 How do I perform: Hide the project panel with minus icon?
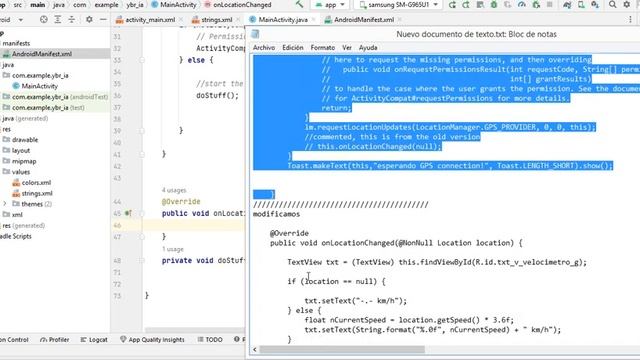click(x=103, y=20)
